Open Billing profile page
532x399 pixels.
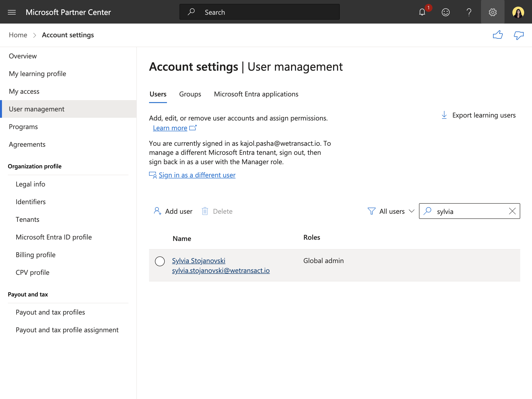(36, 255)
